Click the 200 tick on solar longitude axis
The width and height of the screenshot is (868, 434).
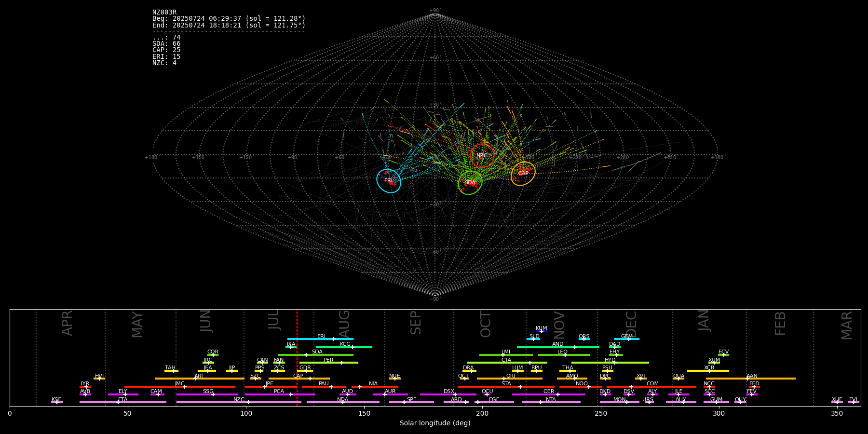[482, 413]
